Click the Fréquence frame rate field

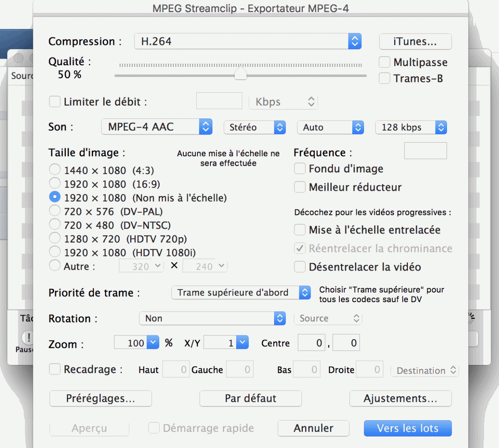(425, 150)
